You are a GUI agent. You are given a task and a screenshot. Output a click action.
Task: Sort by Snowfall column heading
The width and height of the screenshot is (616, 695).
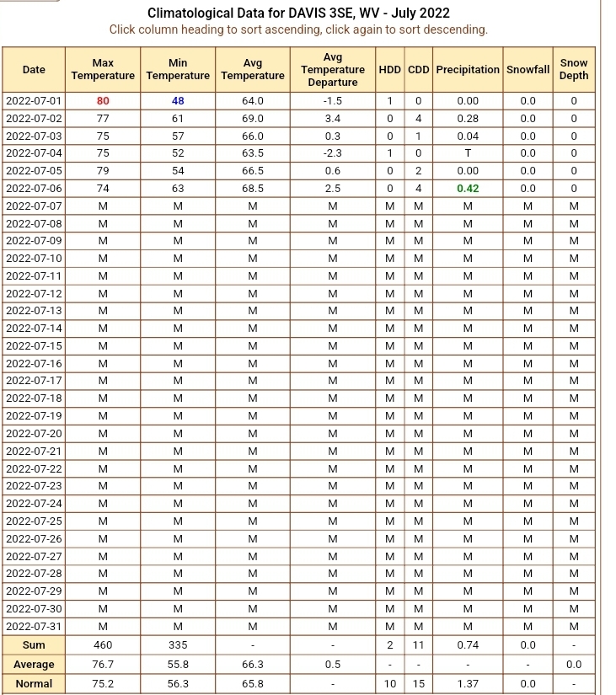pos(528,70)
